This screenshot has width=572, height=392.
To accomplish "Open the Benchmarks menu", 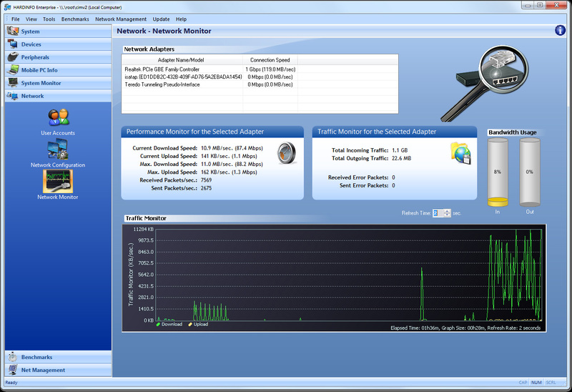I will [x=75, y=19].
